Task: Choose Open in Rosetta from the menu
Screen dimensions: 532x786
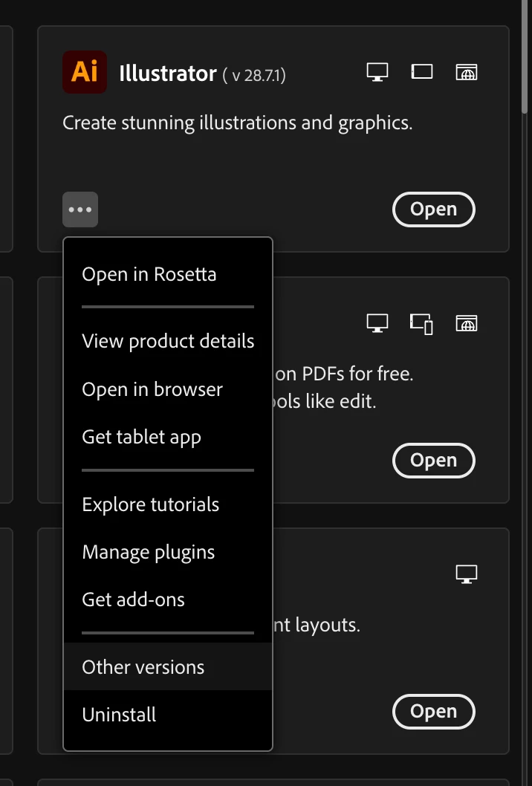Action: tap(168, 274)
